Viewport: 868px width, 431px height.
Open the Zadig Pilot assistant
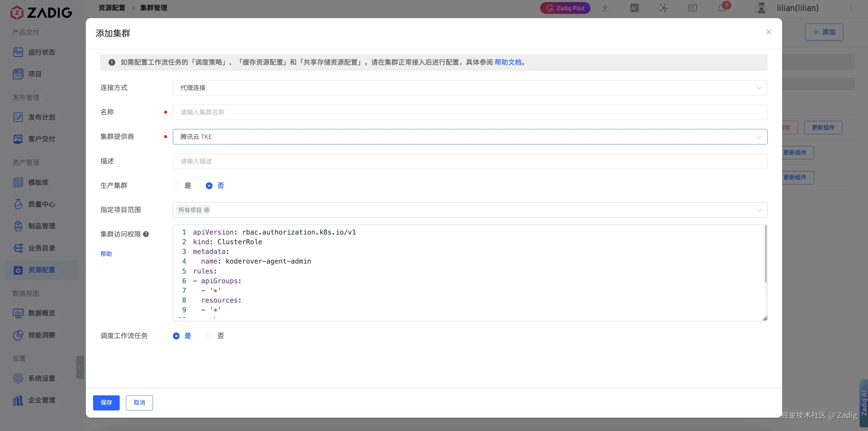coord(565,8)
